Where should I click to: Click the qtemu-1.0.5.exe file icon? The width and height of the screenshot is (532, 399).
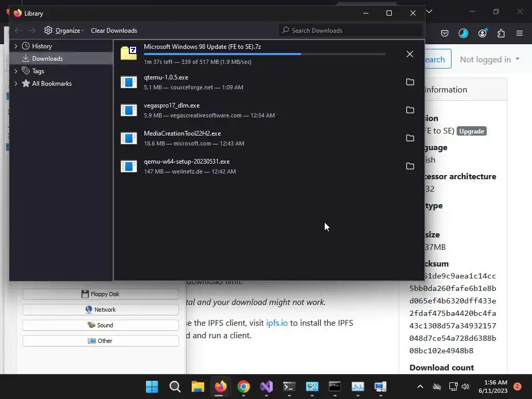pos(129,82)
